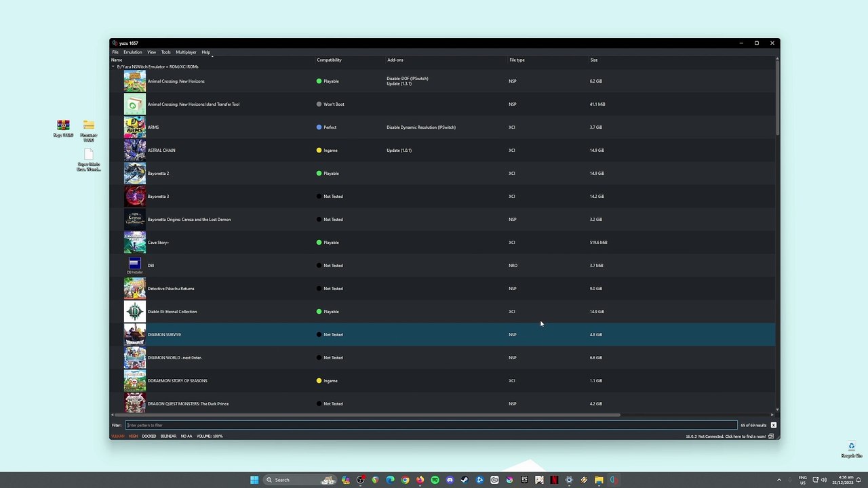868x488 pixels.
Task: Open the Windows Start menu
Action: (x=254, y=480)
